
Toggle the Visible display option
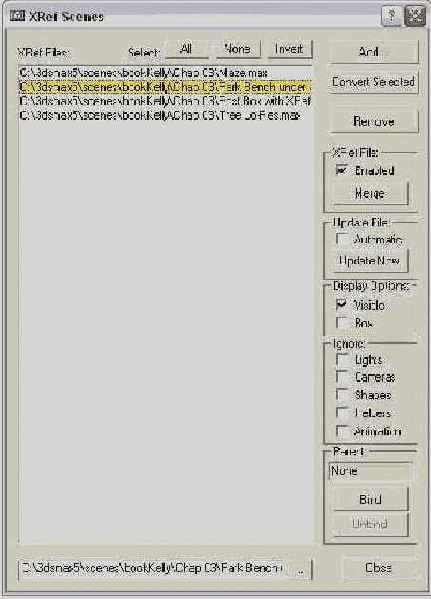point(342,305)
